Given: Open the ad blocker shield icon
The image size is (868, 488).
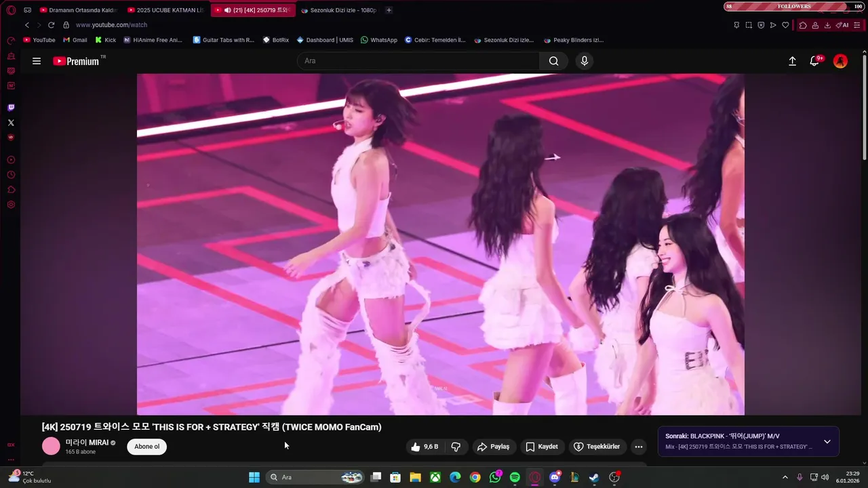Looking at the screenshot, I should click(761, 25).
